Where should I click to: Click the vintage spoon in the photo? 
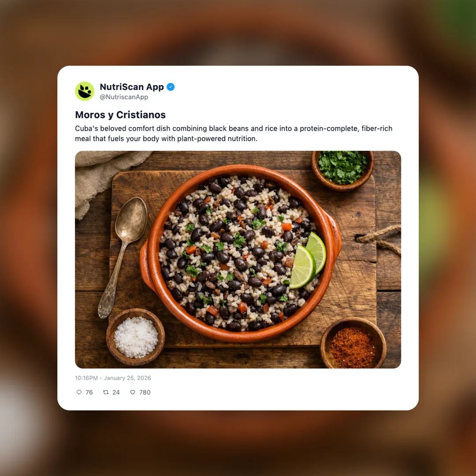[x=123, y=257]
